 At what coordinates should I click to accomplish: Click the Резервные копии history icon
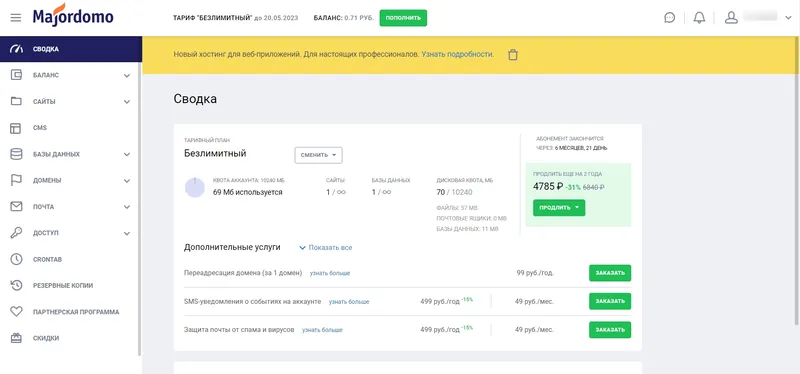(16, 285)
